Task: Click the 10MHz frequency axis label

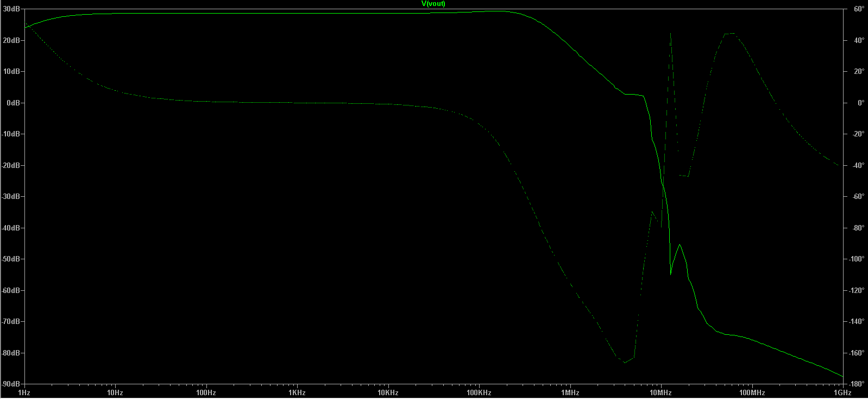Action: 661,392
